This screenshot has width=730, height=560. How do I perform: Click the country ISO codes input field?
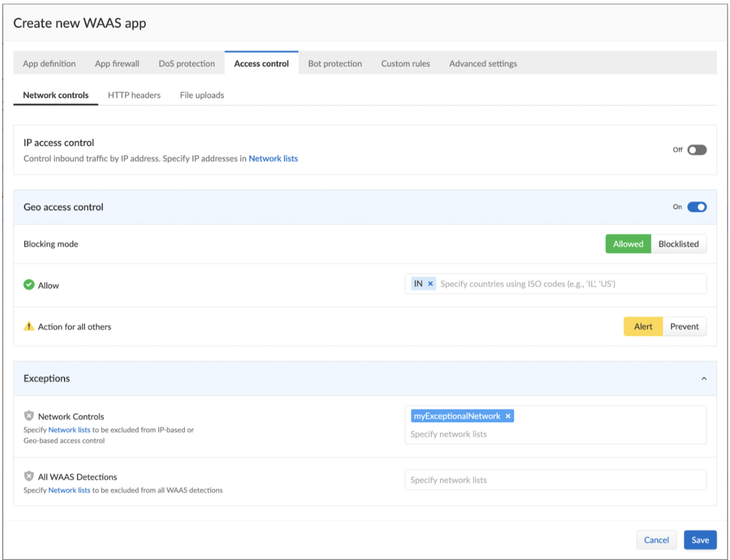(555, 284)
